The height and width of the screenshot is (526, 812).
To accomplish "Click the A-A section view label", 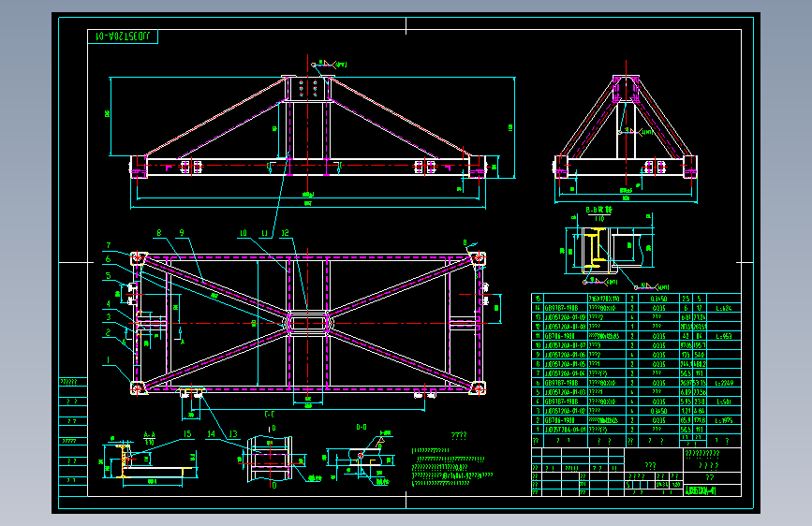I will (x=149, y=434).
